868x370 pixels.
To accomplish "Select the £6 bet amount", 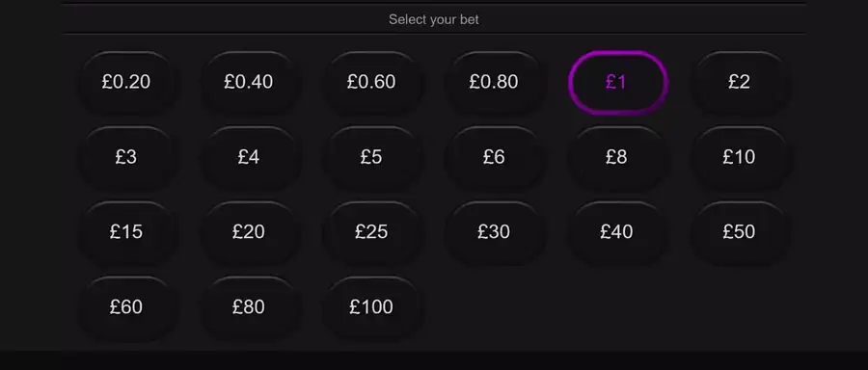I will coord(494,158).
